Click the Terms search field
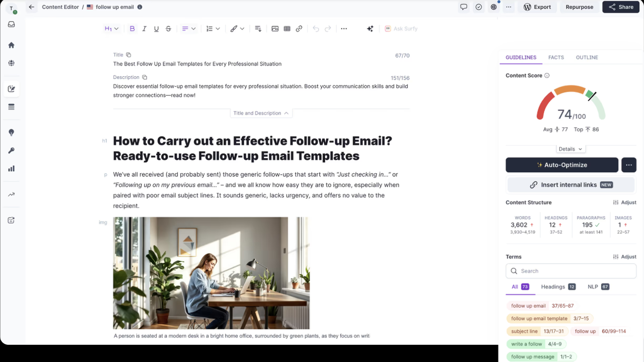Screen dimensions: 644x362 tap(571, 271)
